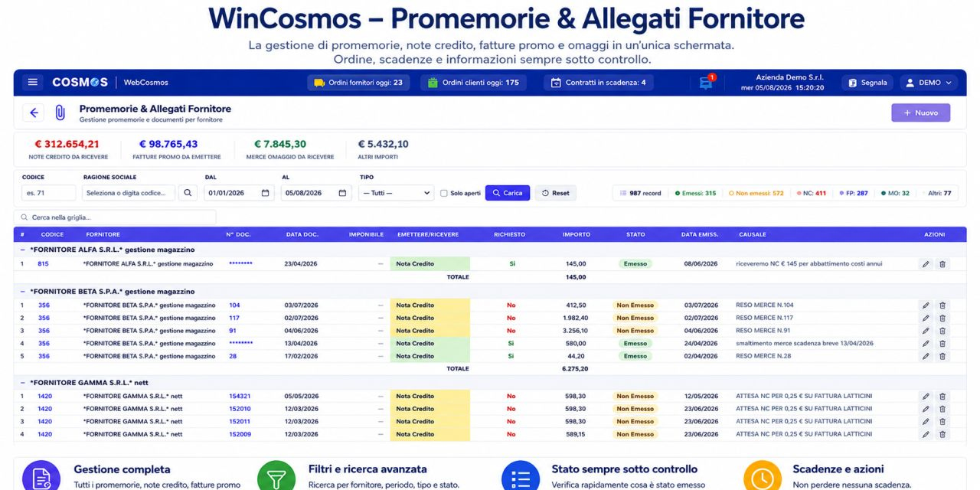Image resolution: width=980 pixels, height=490 pixels.
Task: Click the € 312.654,21 note credito total
Action: coord(67,144)
